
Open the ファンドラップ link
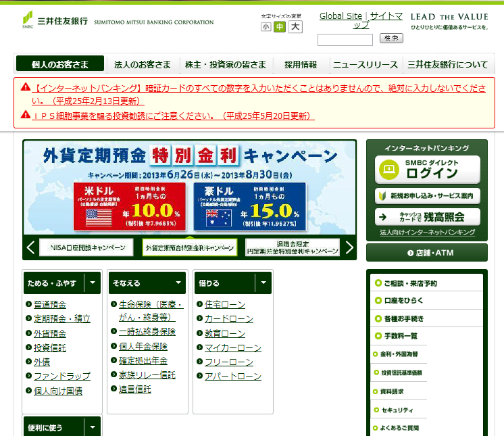pos(62,376)
